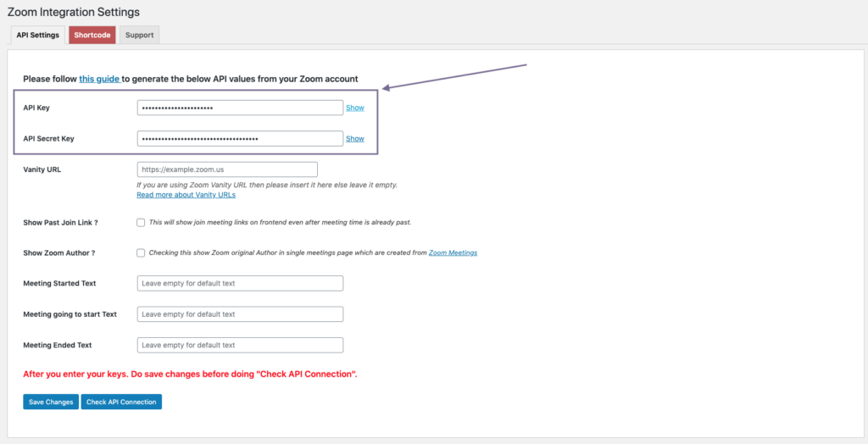This screenshot has height=444, width=868.
Task: Click the Save Changes button
Action: 51,402
